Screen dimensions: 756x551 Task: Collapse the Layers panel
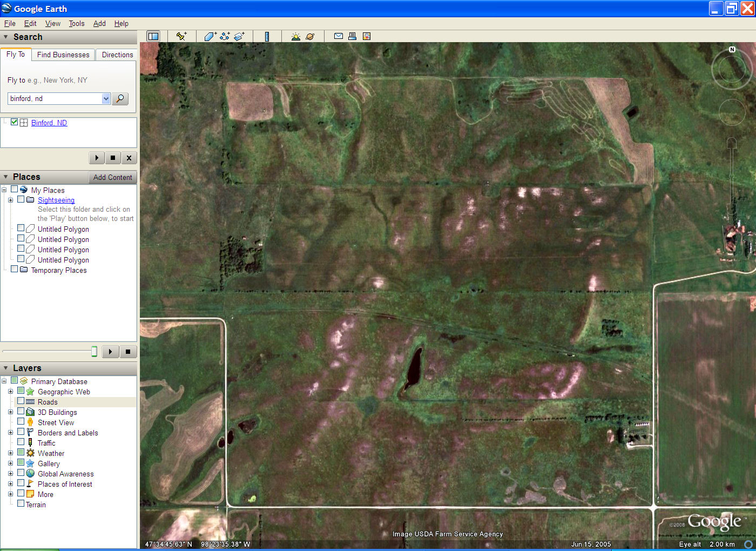5,368
